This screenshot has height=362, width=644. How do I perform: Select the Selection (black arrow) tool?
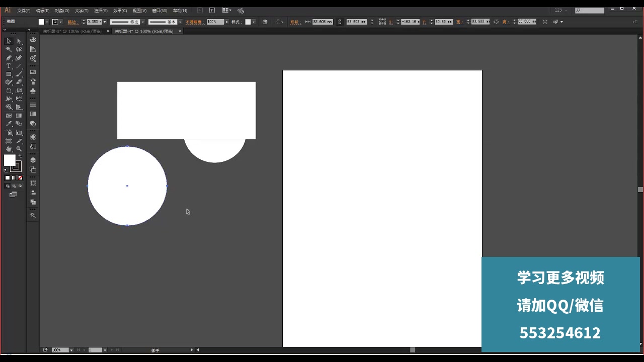click(9, 41)
